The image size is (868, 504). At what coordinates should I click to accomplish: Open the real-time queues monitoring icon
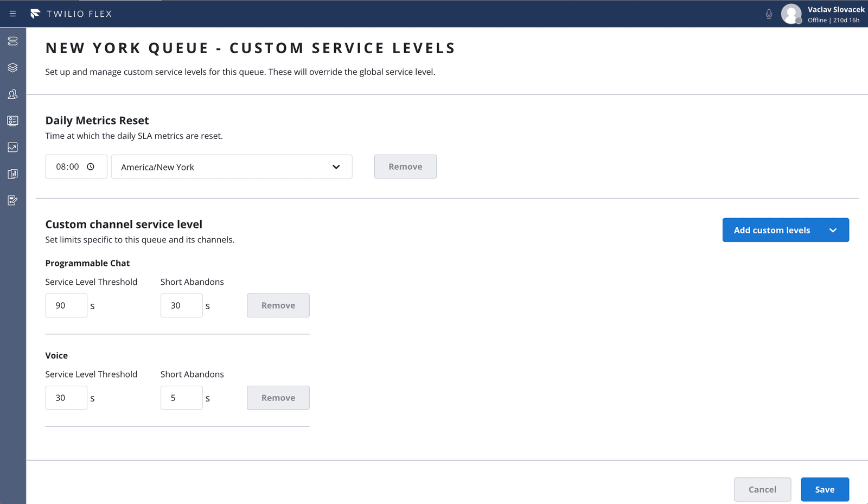[12, 147]
